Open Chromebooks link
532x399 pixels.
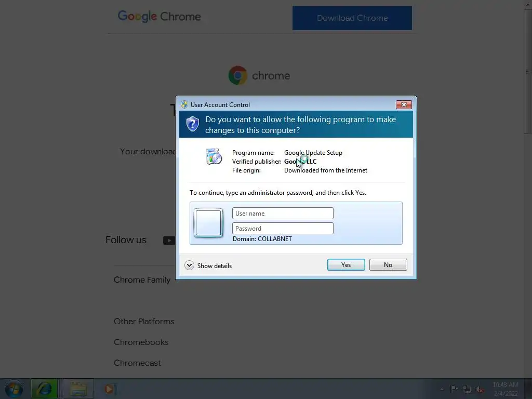141,342
